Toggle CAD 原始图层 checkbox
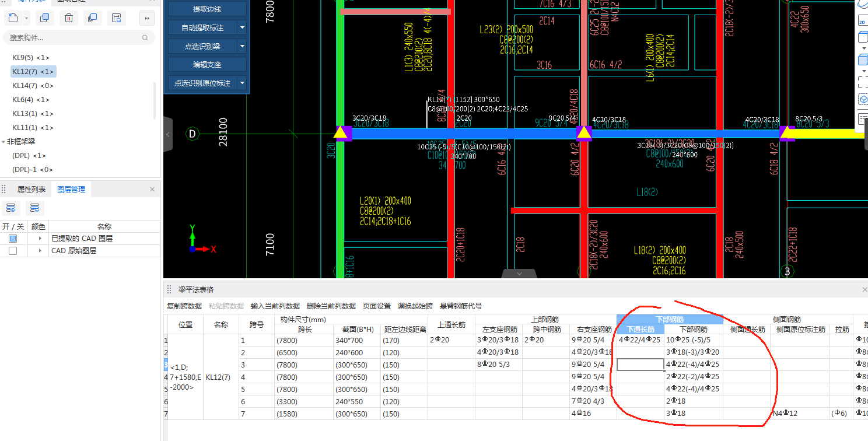Image resolution: width=868 pixels, height=441 pixels. tap(13, 251)
